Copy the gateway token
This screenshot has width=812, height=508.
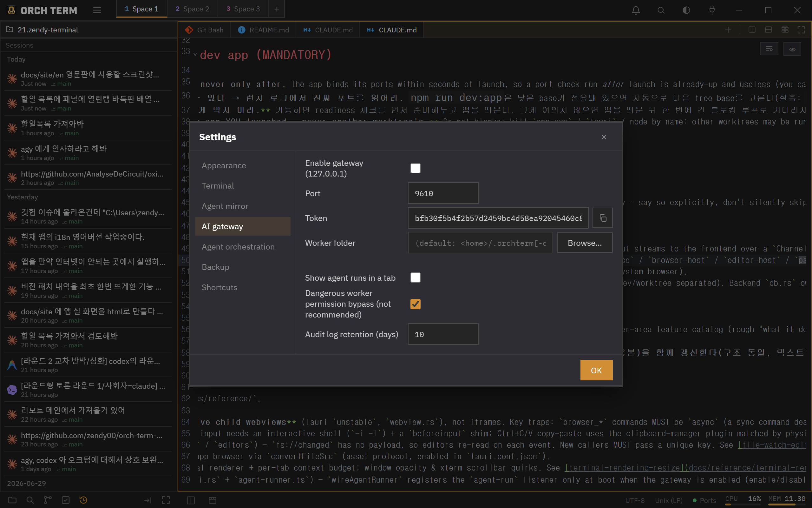[603, 218]
